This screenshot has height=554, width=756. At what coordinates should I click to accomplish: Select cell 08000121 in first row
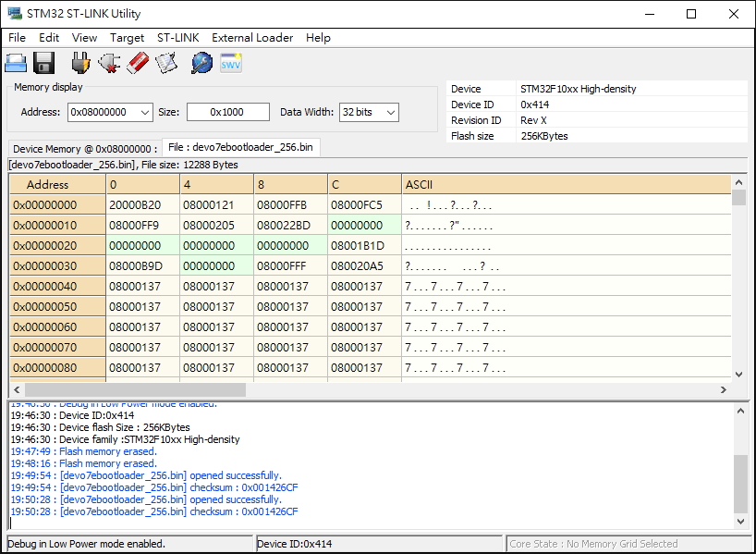[x=216, y=205]
